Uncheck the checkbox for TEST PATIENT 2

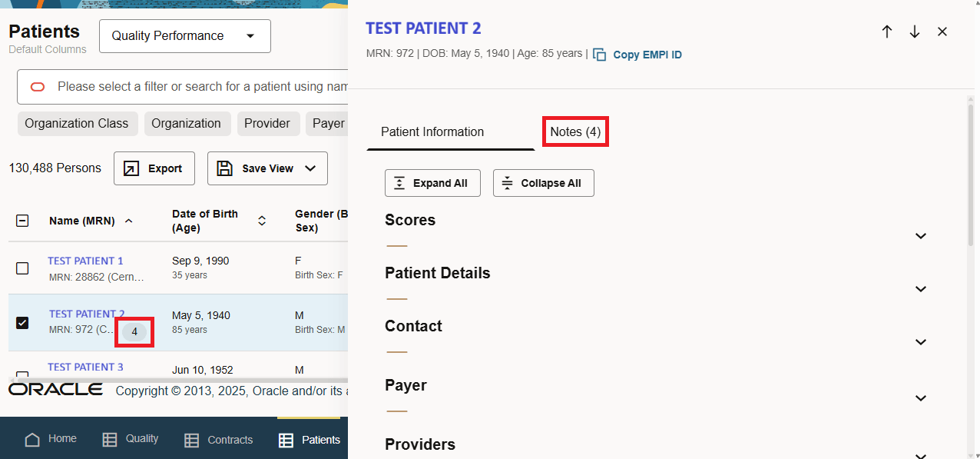22,323
